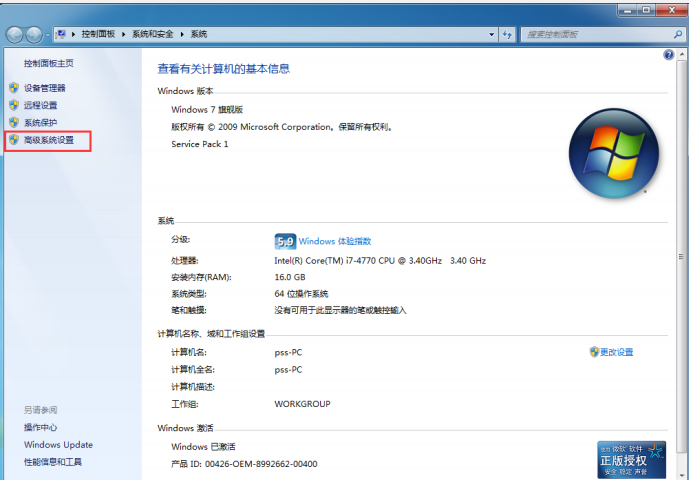
Task: Click shield icon beside 设备管理器
Action: (x=14, y=88)
